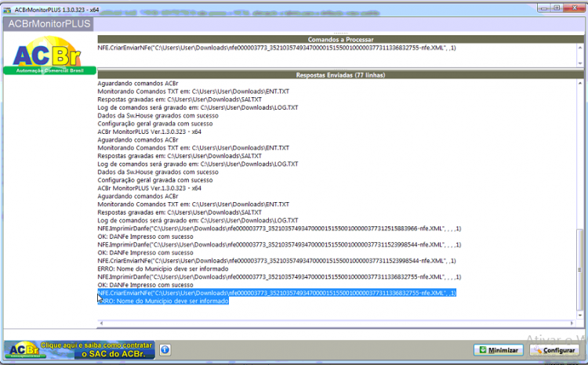Click the first 'Log de comandos será gravado' line
Screen dimensions: 588x365
pos(198,107)
